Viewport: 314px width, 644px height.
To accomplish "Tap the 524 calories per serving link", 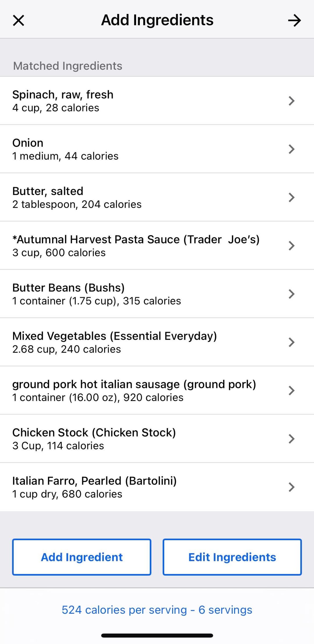I will click(157, 610).
